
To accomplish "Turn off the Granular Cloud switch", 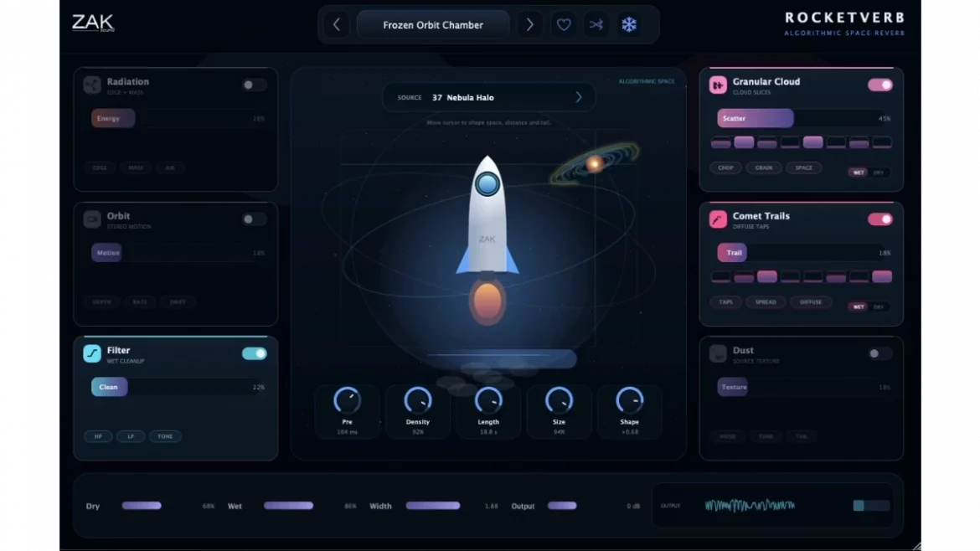I will click(880, 85).
